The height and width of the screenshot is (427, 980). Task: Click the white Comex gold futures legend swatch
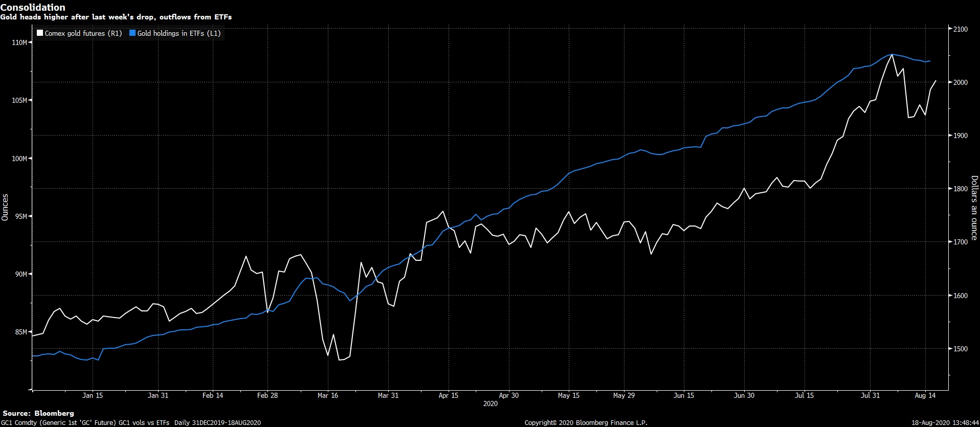(x=40, y=33)
